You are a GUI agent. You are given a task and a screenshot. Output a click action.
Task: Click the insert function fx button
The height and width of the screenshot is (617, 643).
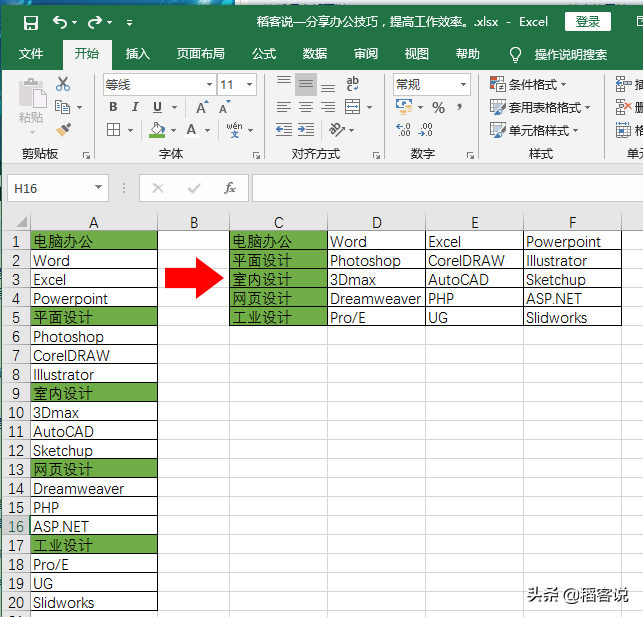[x=230, y=188]
